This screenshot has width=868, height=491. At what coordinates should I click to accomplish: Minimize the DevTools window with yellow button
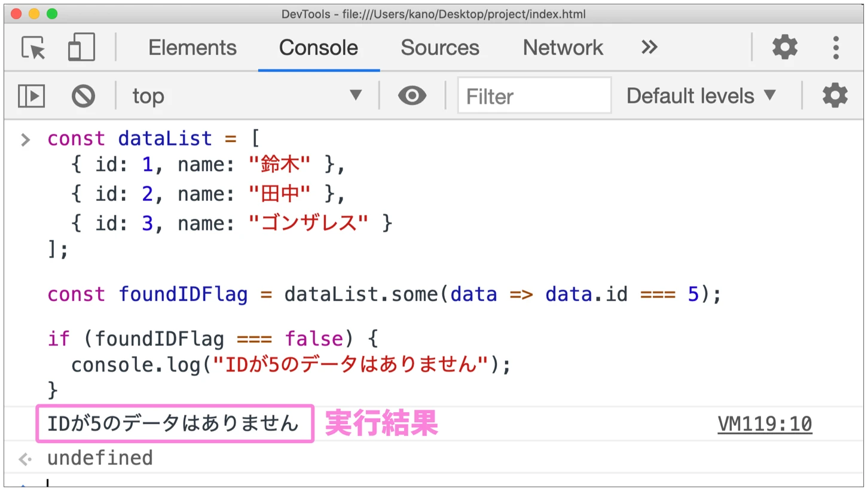click(34, 13)
